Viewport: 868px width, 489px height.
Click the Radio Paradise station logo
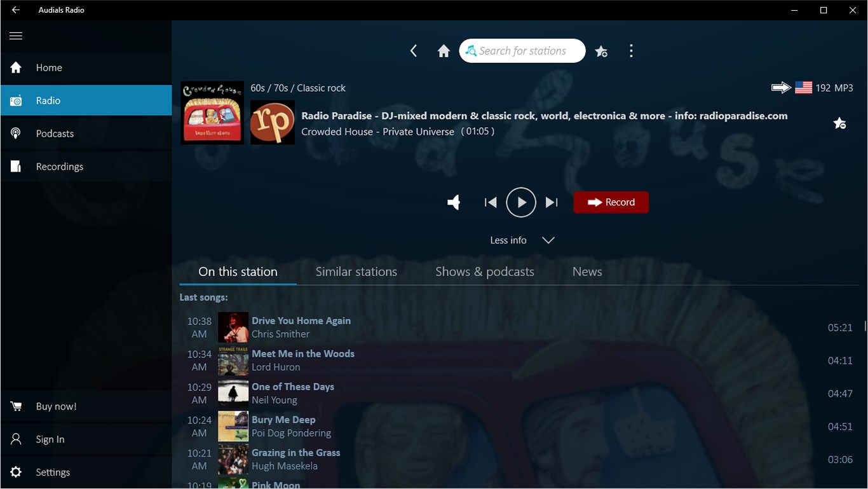[273, 122]
